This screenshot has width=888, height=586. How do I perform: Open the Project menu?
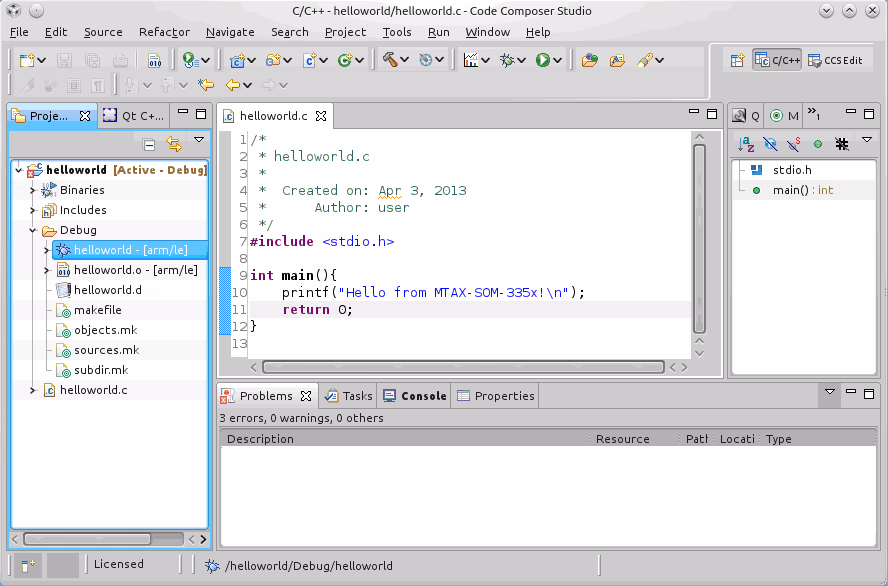345,32
